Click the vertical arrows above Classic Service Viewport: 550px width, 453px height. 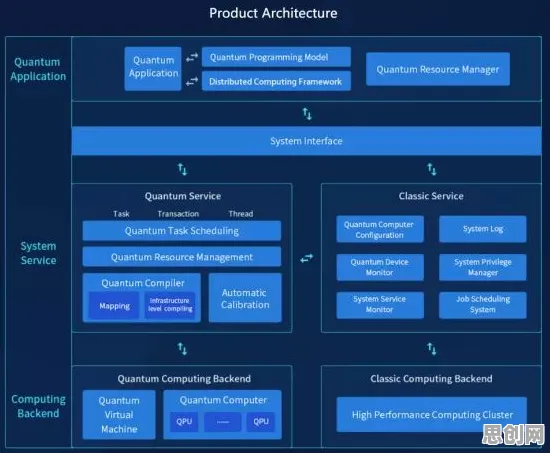432,169
